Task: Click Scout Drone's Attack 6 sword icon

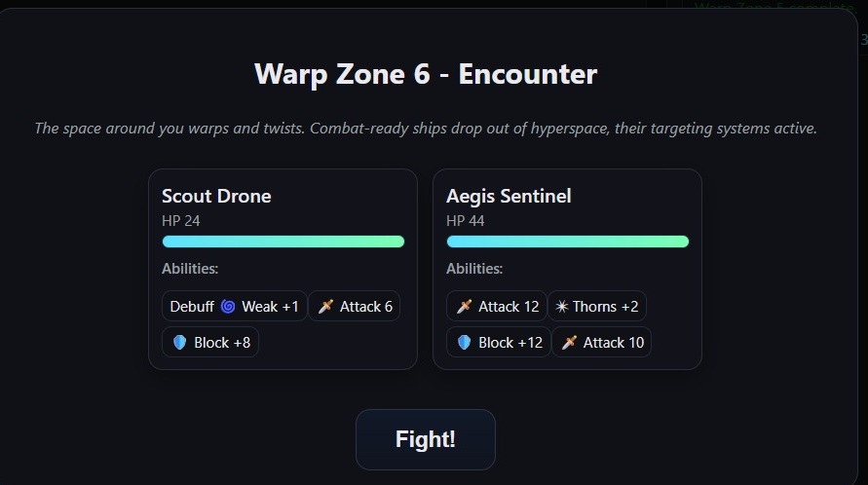Action: pyautogui.click(x=325, y=307)
